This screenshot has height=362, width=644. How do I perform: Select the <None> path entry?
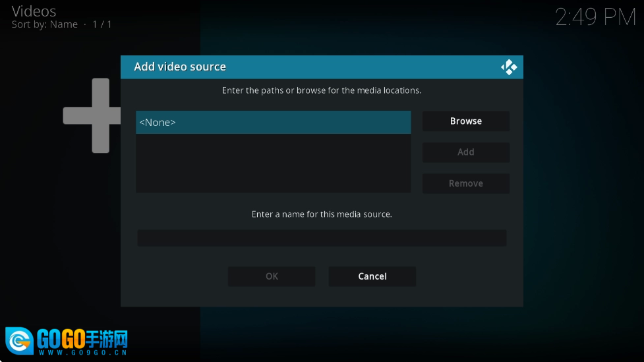(x=273, y=123)
